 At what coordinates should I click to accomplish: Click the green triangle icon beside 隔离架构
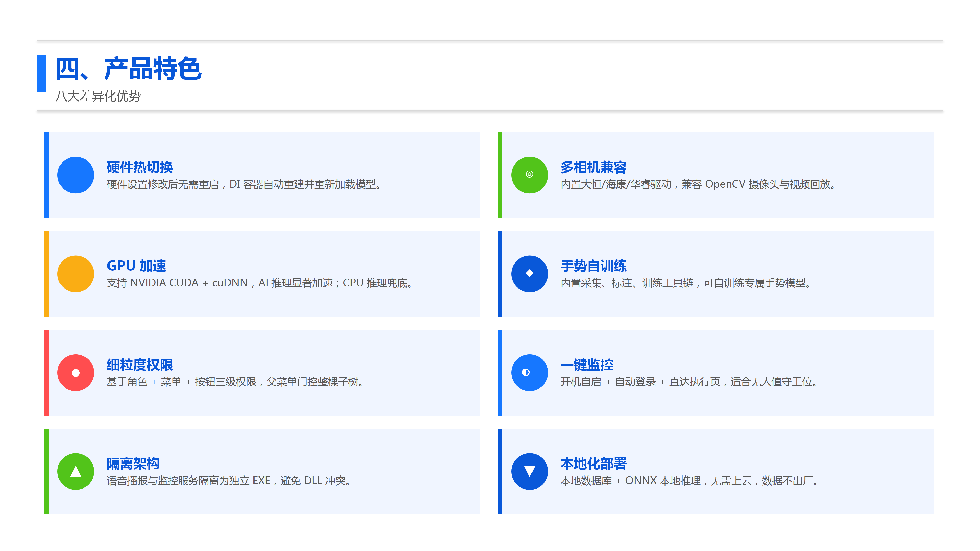click(76, 471)
